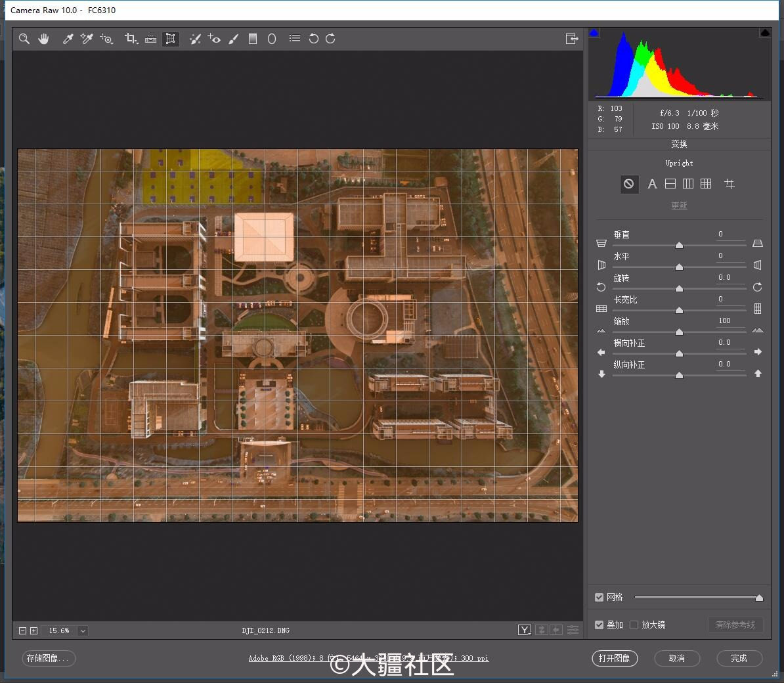Select the Hand tool
Image resolution: width=784 pixels, height=683 pixels.
(43, 39)
